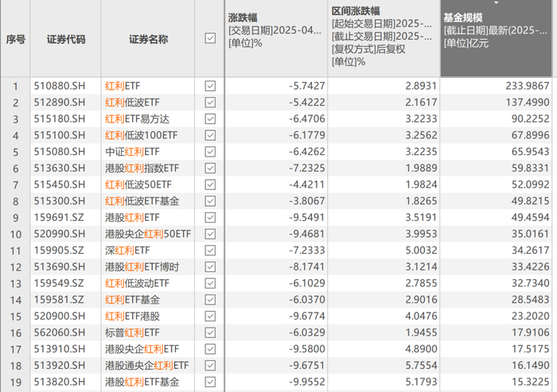Select security code 513630.SH
This screenshot has width=557, height=392.
tap(60, 168)
